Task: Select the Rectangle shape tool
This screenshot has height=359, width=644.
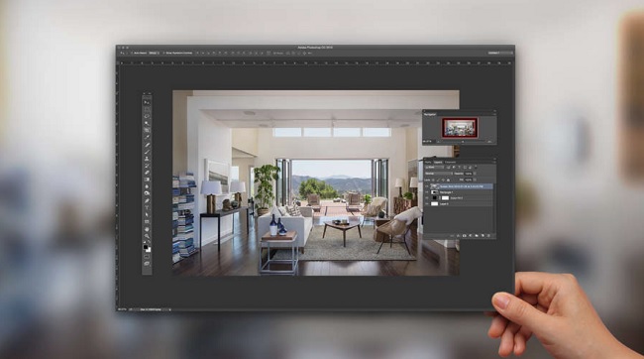Action: 147,222
